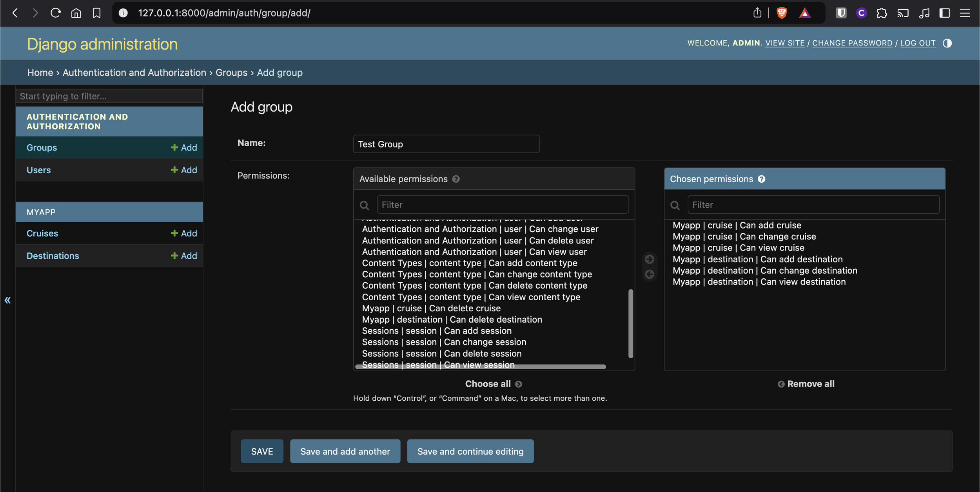Image resolution: width=980 pixels, height=492 pixels.
Task: Open Destinations in the sidebar
Action: point(53,256)
